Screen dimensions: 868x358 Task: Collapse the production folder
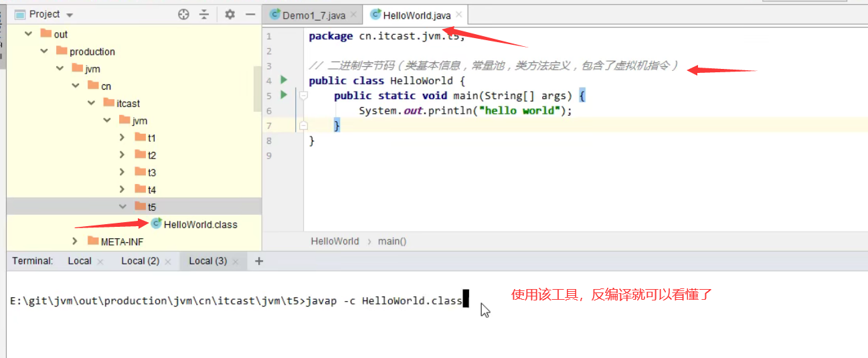[x=44, y=52]
